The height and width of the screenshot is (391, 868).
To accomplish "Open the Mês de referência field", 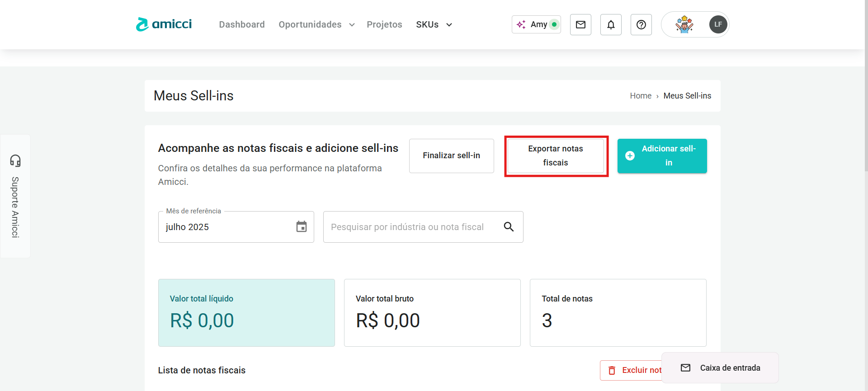I will [226, 227].
